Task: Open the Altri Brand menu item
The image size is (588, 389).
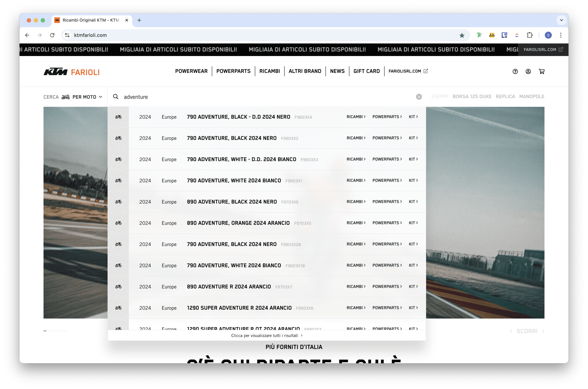Action: coord(305,71)
